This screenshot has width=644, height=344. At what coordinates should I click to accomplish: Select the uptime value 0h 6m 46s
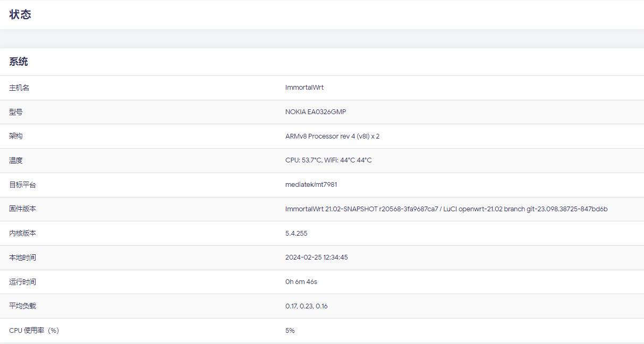pos(301,282)
